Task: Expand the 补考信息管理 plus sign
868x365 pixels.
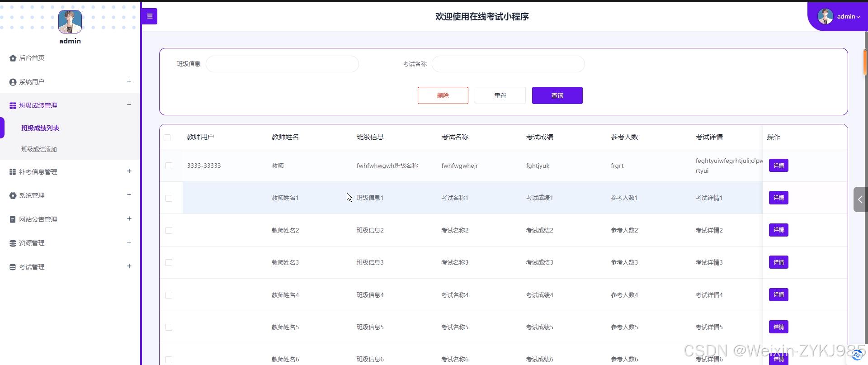Action: pos(129,171)
